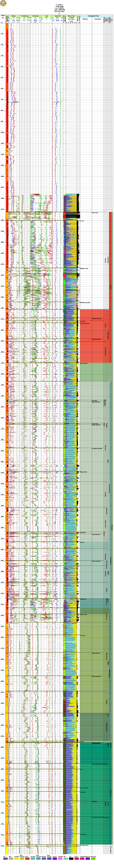
Task: Click the "Dual Induction" track header
Action: click(25, 16)
